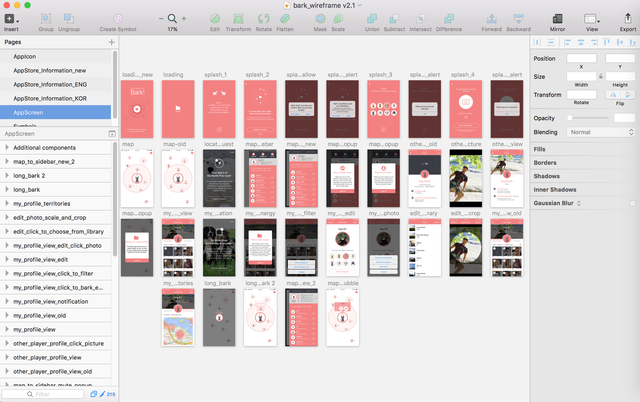
Task: Select the AppStore_Information_ENG page
Action: (x=48, y=85)
